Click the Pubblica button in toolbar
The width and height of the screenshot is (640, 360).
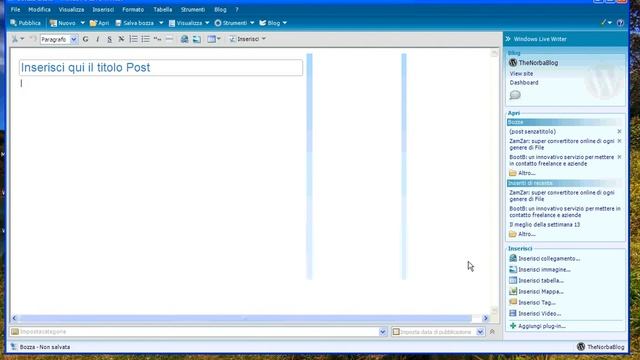click(x=25, y=23)
